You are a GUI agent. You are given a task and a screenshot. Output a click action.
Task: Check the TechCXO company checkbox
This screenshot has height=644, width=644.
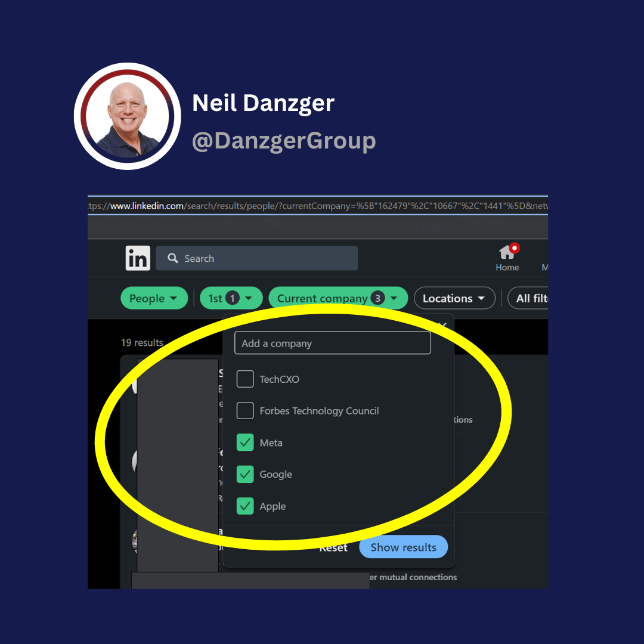tap(245, 379)
